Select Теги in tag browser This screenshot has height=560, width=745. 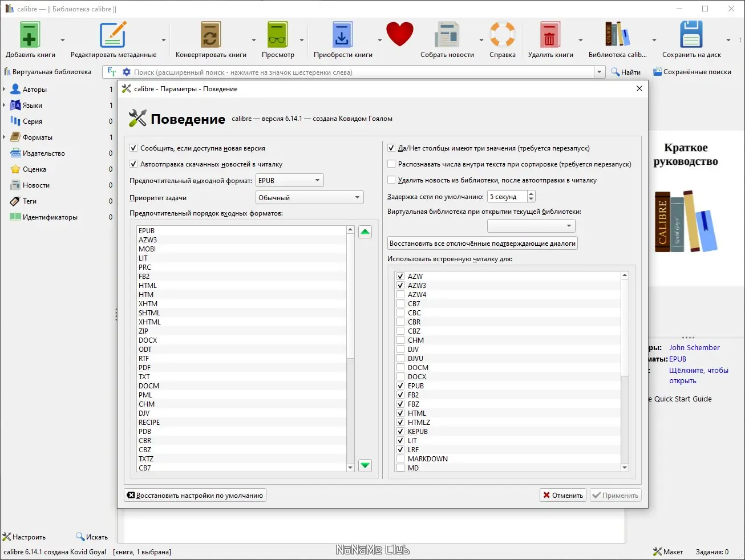tap(30, 201)
